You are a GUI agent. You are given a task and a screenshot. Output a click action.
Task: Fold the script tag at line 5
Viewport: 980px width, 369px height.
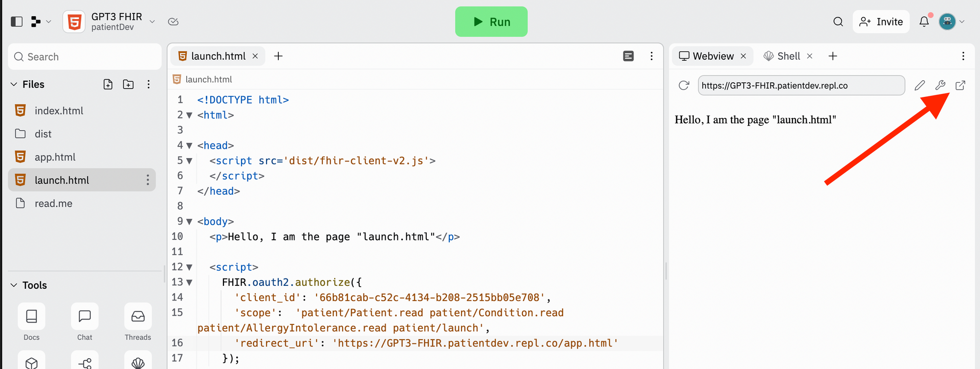pos(189,161)
